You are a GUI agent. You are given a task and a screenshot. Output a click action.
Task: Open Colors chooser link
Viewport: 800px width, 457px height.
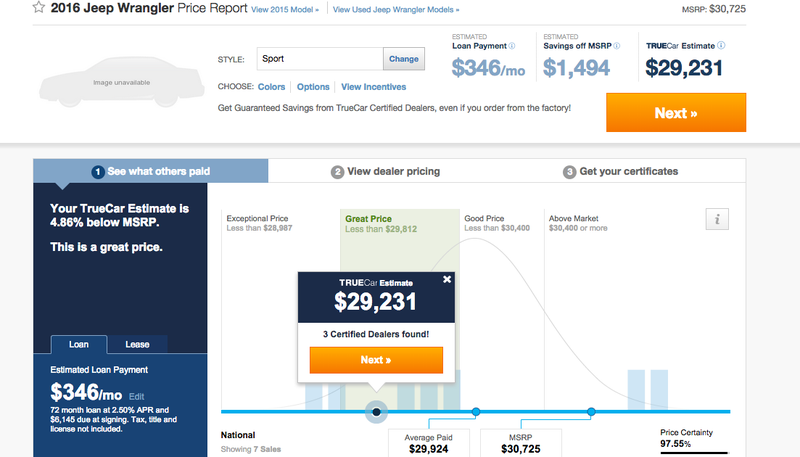click(271, 87)
